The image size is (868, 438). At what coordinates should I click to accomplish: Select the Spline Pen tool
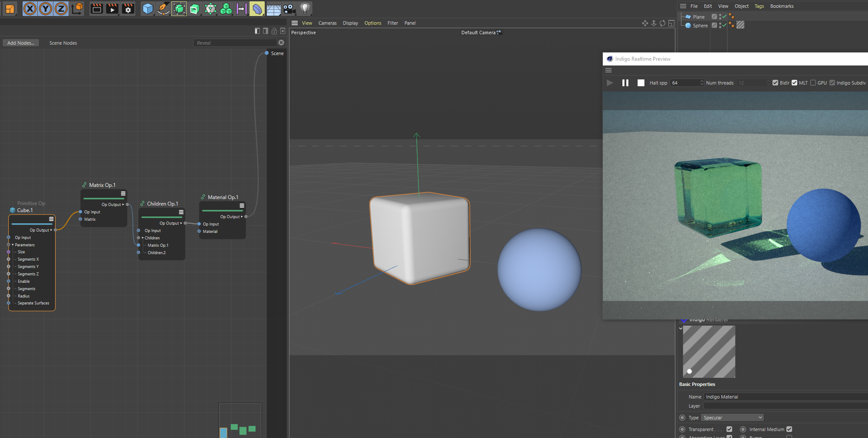(x=163, y=9)
